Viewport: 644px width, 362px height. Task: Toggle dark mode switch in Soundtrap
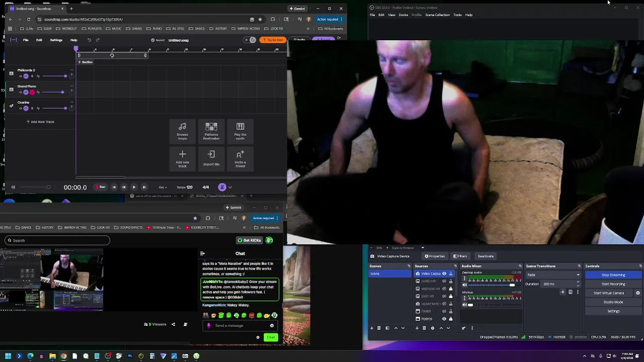coord(250,40)
